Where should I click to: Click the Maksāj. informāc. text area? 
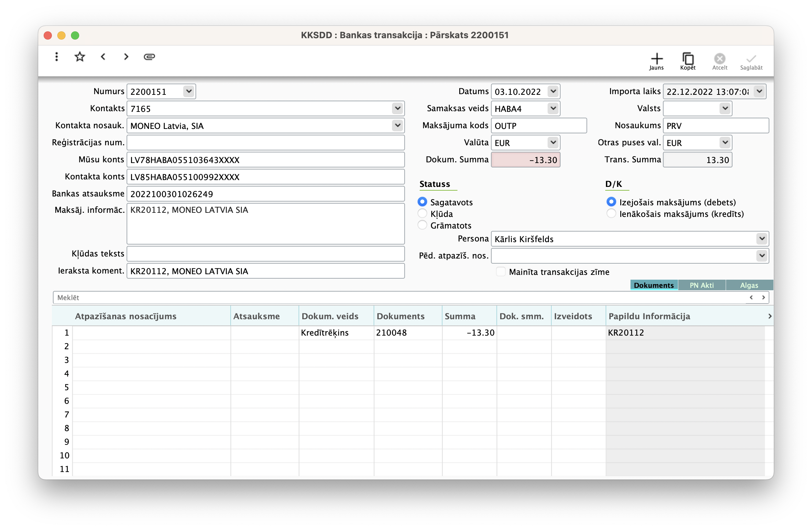coord(265,223)
